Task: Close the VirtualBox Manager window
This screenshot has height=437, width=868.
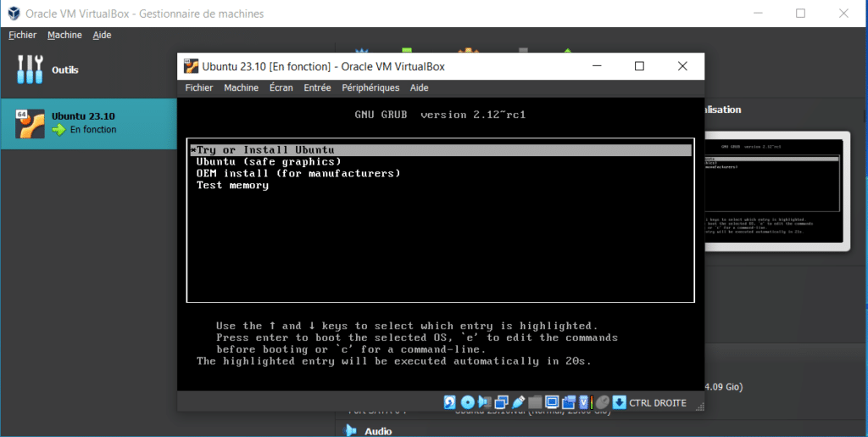Action: [843, 14]
